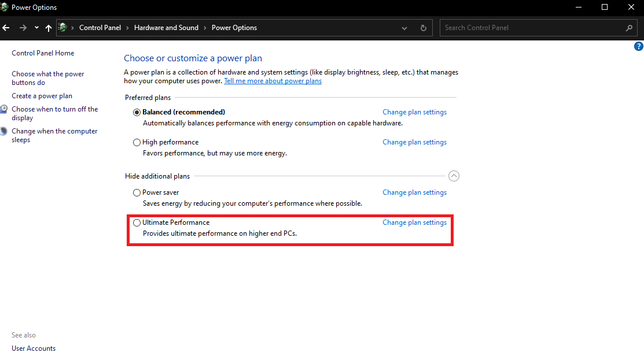The image size is (644, 360).
Task: Select the Balanced (recommended) plan
Action: [137, 112]
